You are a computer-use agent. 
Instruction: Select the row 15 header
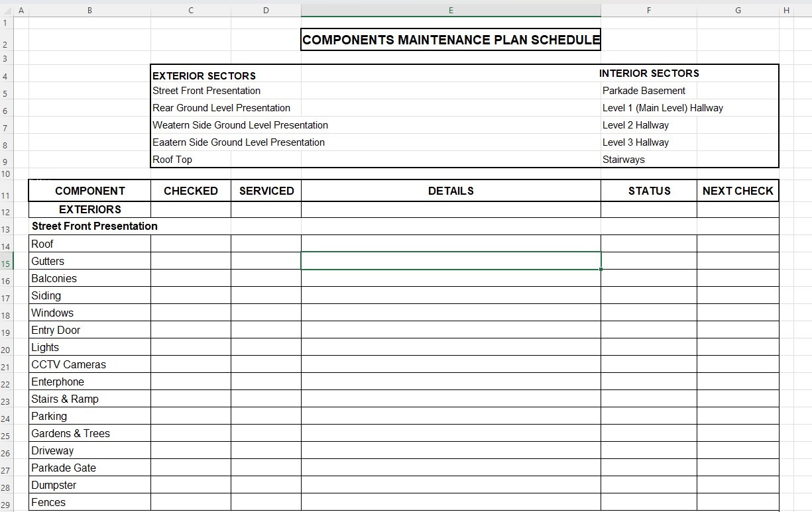click(7, 263)
